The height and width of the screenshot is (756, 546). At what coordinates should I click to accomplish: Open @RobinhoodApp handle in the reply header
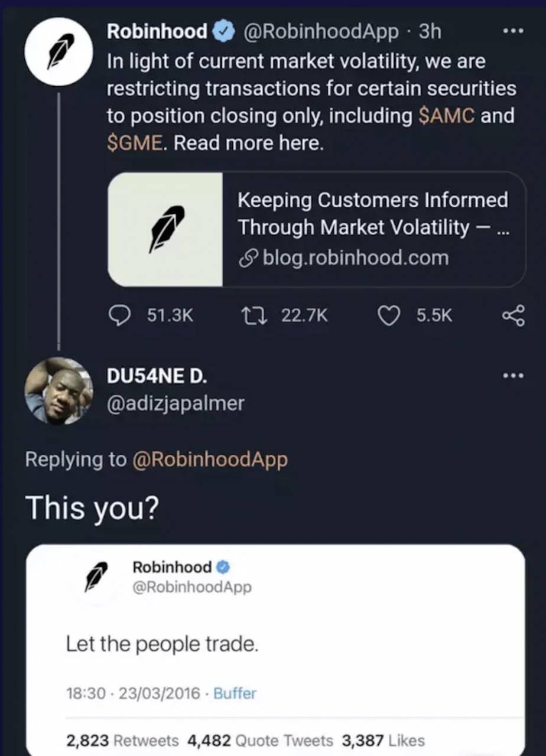point(210,459)
